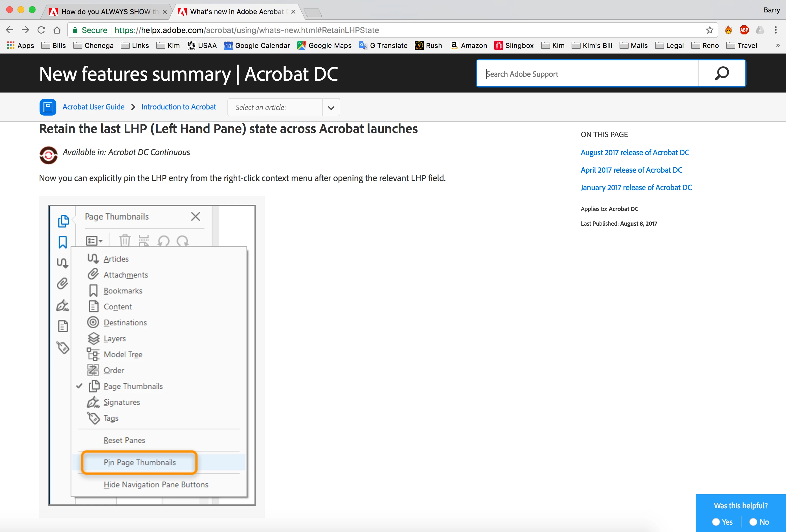The height and width of the screenshot is (532, 786).
Task: Click the Google Drive extension icon
Action: [x=759, y=30]
